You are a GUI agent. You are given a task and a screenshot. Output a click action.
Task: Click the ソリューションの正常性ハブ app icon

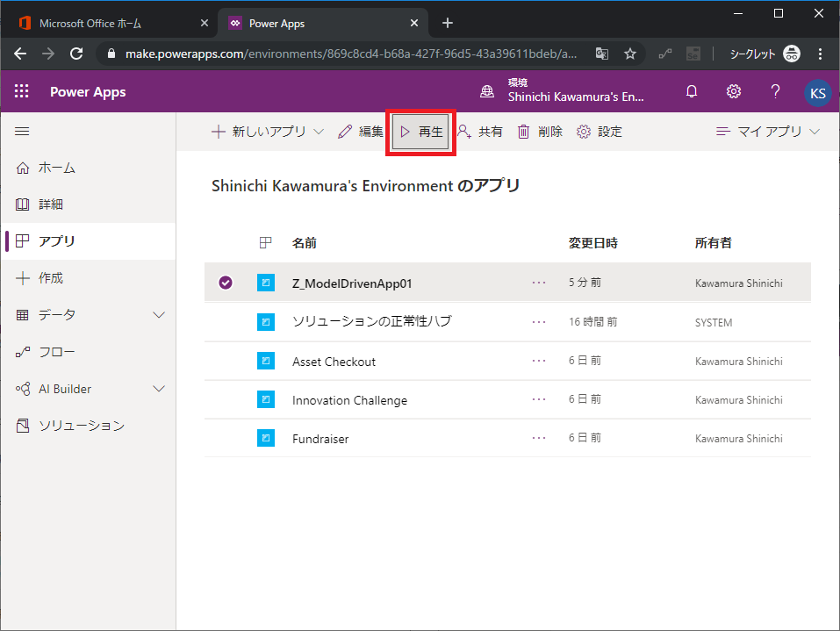click(x=266, y=322)
